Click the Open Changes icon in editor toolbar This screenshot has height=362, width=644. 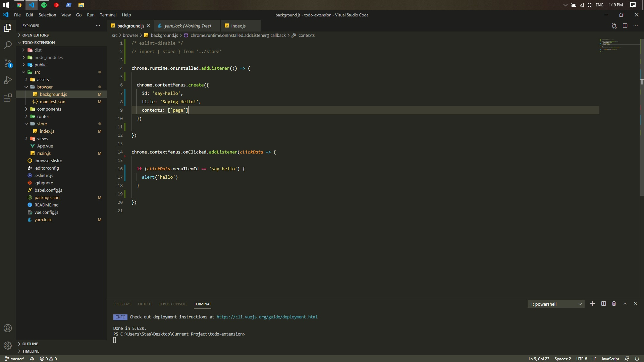click(614, 26)
